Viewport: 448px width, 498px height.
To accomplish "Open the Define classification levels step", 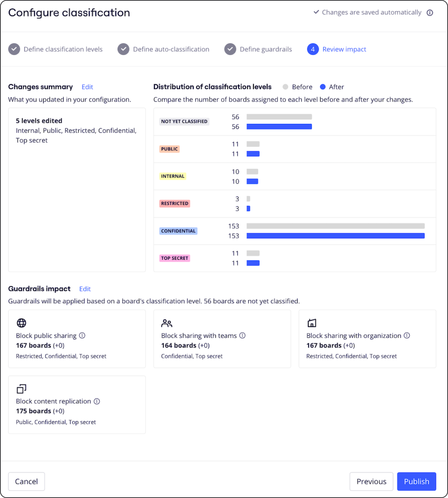I will click(x=63, y=49).
